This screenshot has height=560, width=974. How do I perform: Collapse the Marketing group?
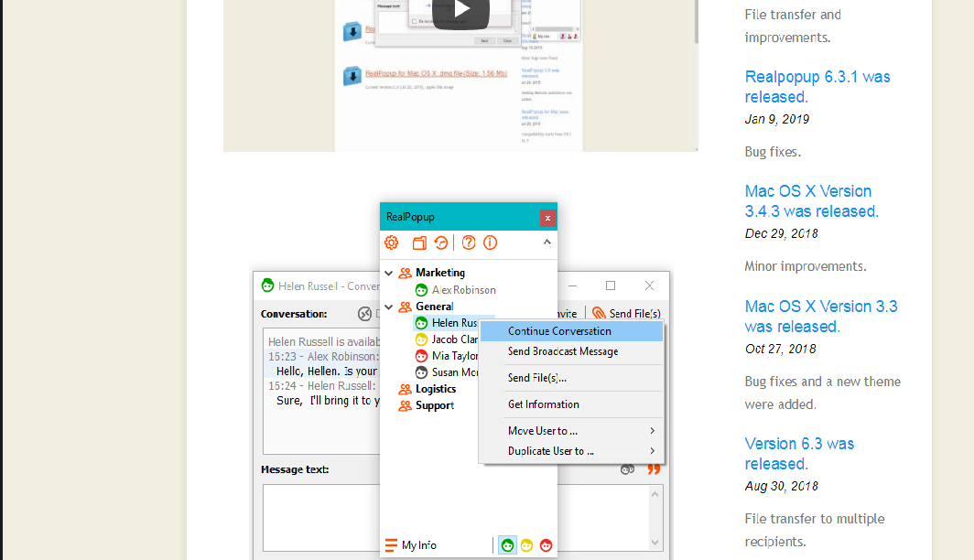point(389,273)
